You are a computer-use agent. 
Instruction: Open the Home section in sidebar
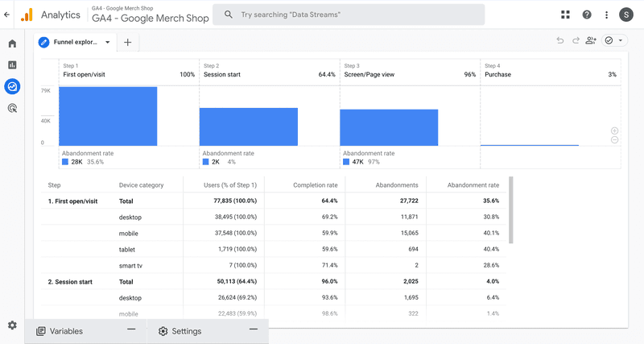tap(12, 44)
